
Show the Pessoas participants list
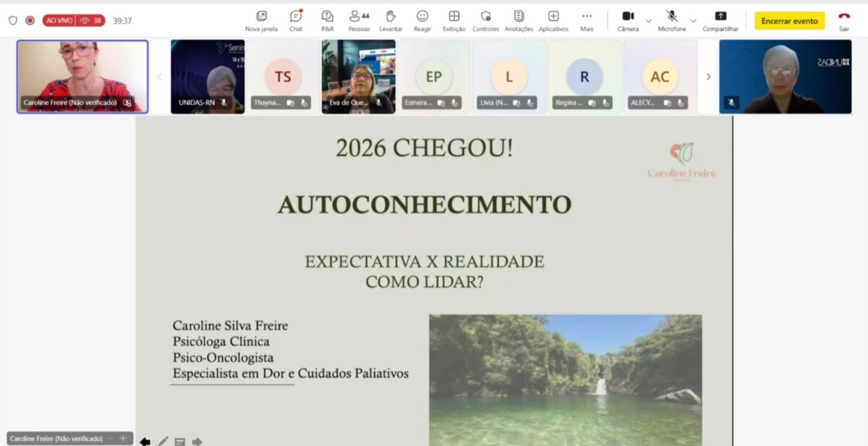pos(359,20)
